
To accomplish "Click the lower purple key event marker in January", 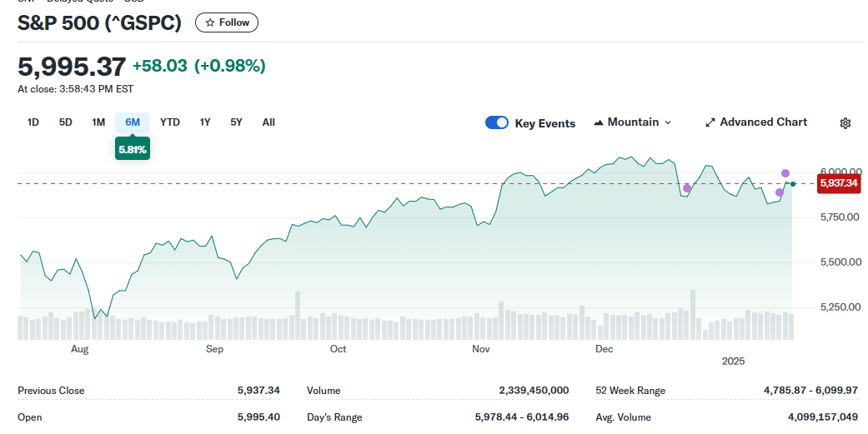I will [x=780, y=192].
